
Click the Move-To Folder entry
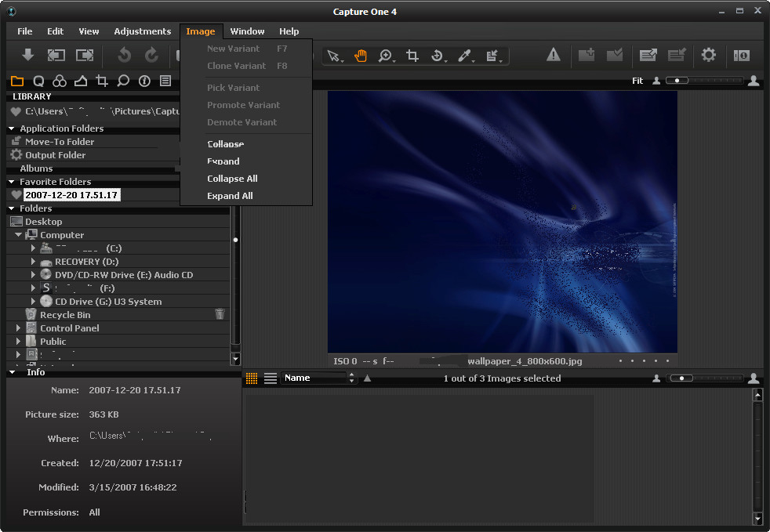click(59, 142)
